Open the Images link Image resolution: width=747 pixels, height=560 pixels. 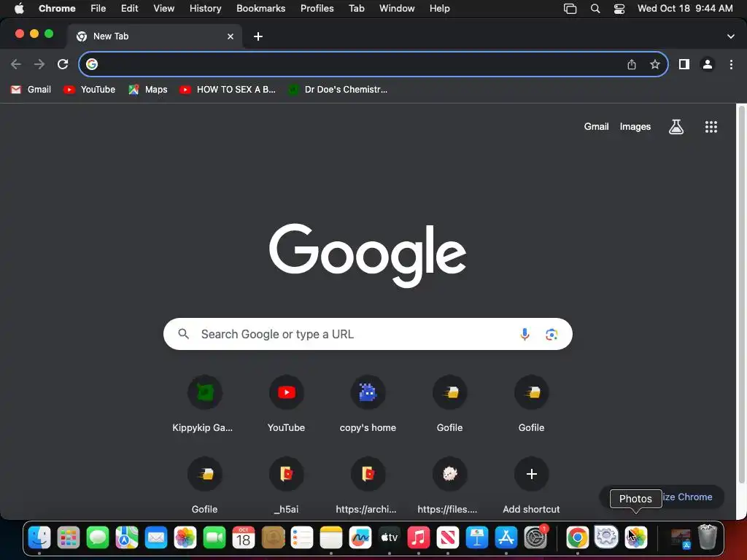point(635,127)
